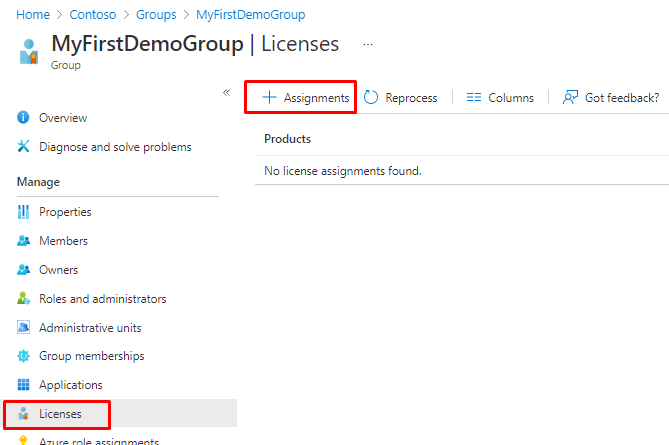669x445 pixels.
Task: Click the Administrative units icon
Action: coord(24,328)
